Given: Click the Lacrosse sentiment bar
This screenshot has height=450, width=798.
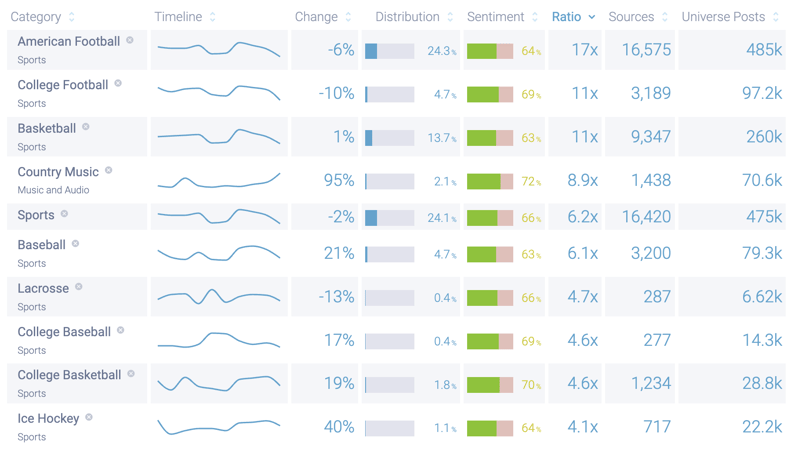Looking at the screenshot, I should pyautogui.click(x=490, y=298).
